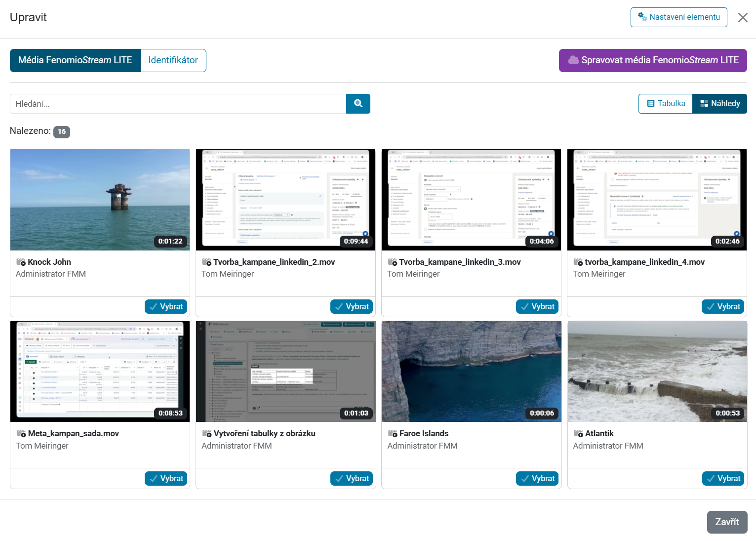The image size is (756, 541).
Task: Open the Meta_kampan_sada.mov thumbnail
Action: pos(100,372)
